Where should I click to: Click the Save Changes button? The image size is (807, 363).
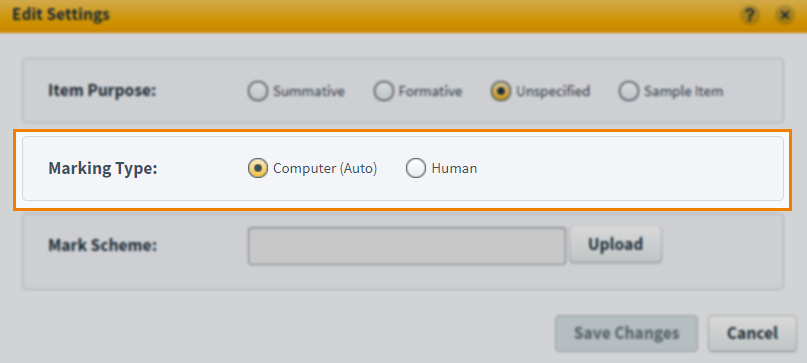coord(626,333)
